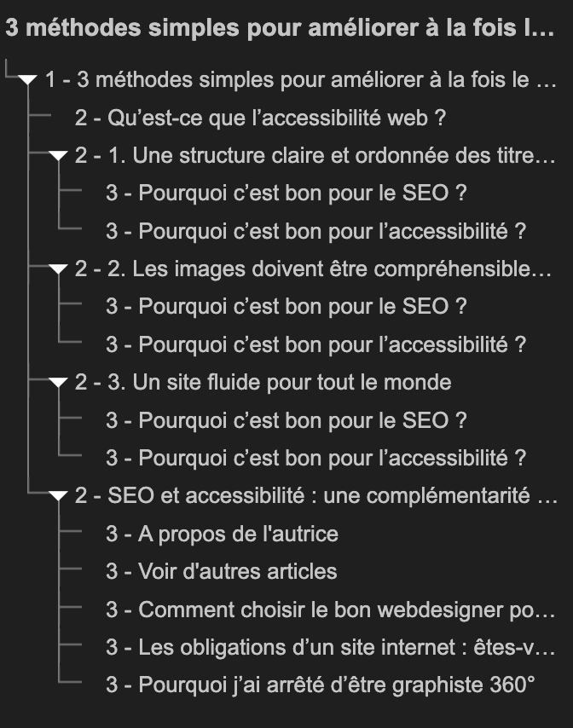Screen dimensions: 573x728
Task: Select the "2 - SEO et accessibilité" heading text
Action: coord(316,496)
